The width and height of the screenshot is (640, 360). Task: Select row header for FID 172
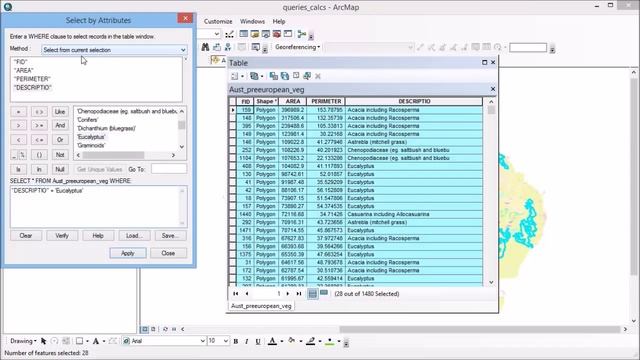pyautogui.click(x=233, y=270)
